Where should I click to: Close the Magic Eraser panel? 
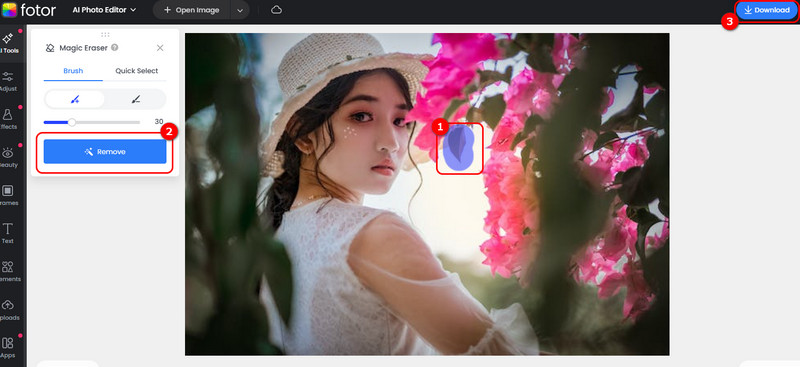(x=160, y=48)
